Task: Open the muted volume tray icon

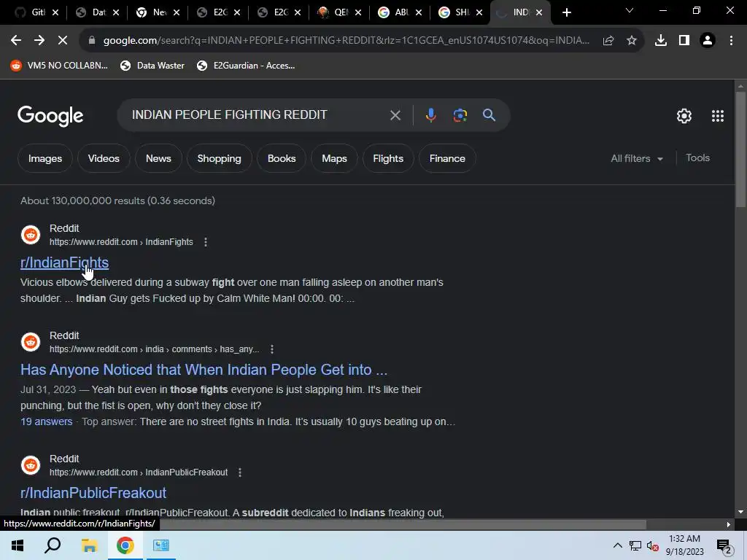Action: (x=653, y=545)
